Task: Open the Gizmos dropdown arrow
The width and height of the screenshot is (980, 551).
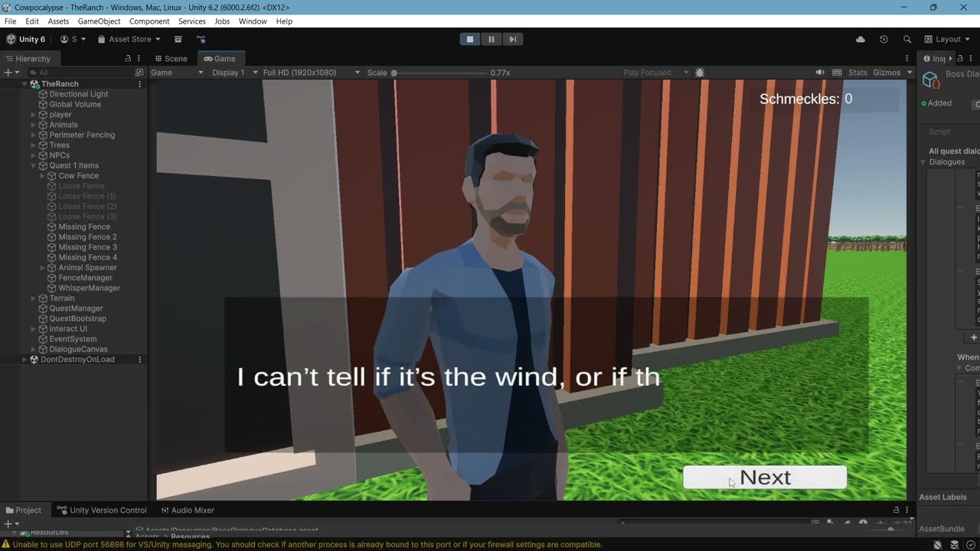Action: 910,72
